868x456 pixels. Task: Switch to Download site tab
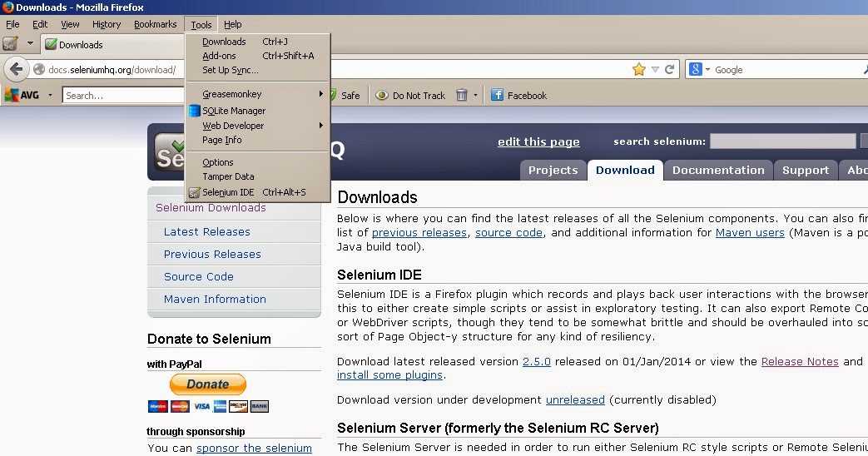[x=625, y=170]
